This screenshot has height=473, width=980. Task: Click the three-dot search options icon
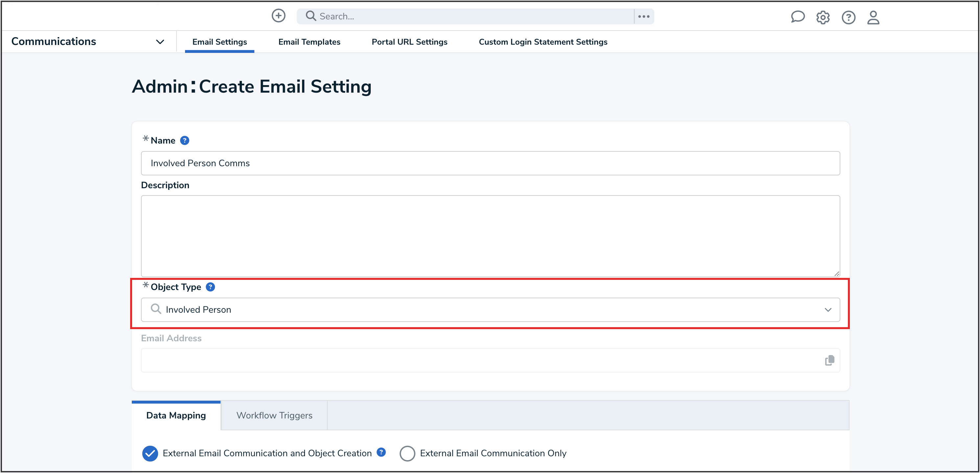tap(644, 16)
